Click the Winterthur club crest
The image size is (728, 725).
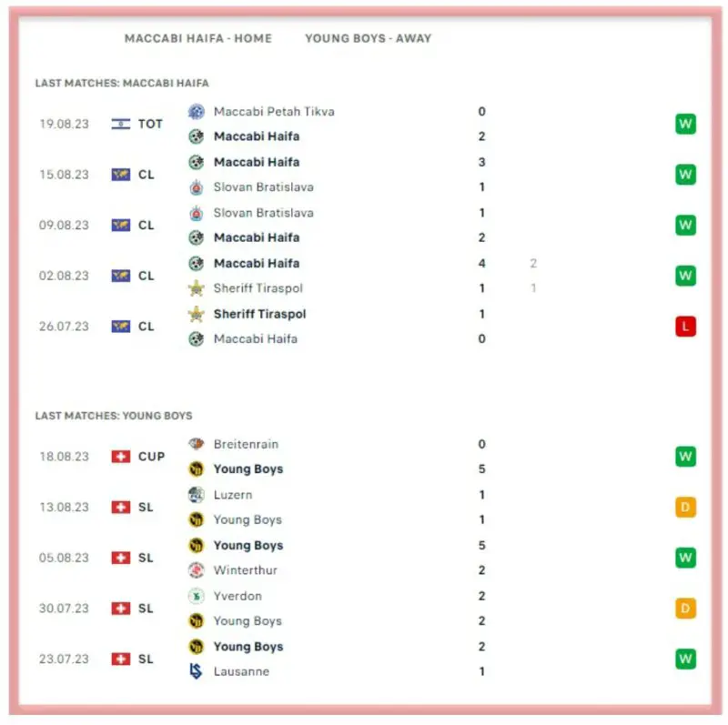tap(196, 570)
